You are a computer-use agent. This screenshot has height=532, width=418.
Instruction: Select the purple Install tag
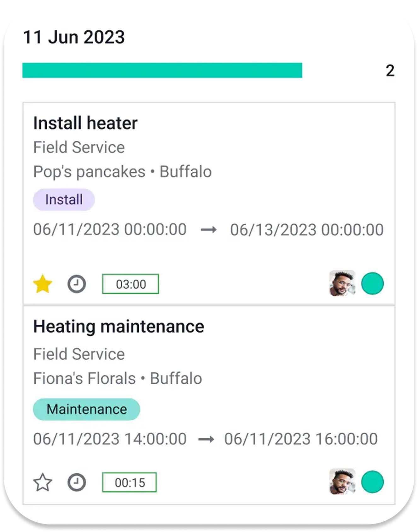pos(64,200)
